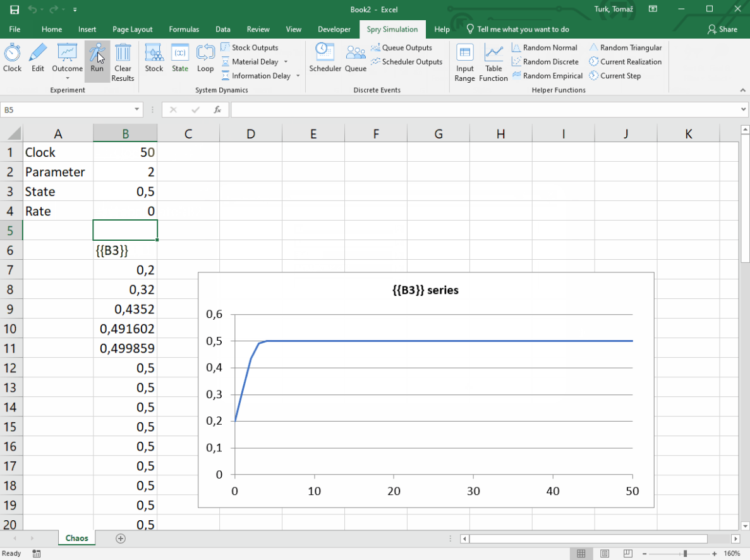Switch to the Formulas tab

pyautogui.click(x=184, y=29)
